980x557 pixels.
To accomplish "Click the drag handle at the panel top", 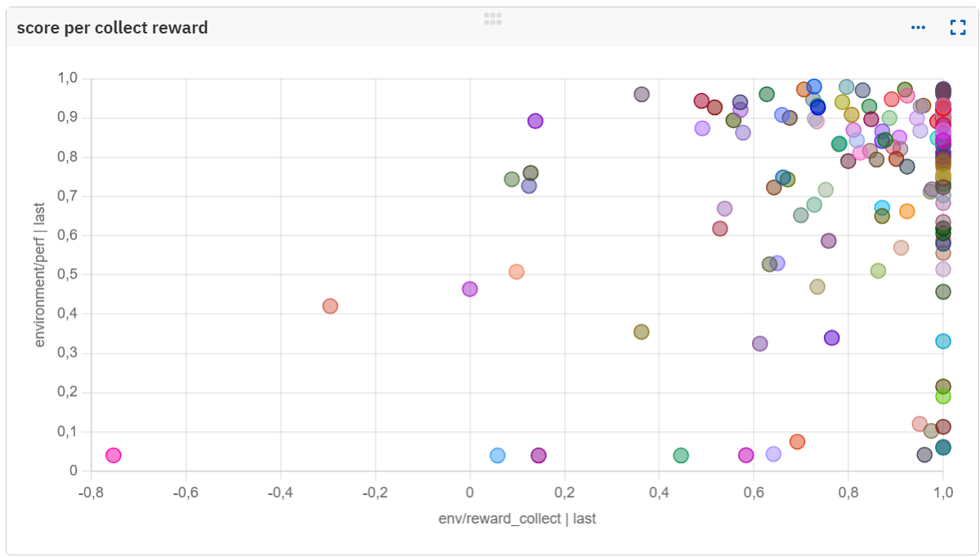I will [x=492, y=19].
